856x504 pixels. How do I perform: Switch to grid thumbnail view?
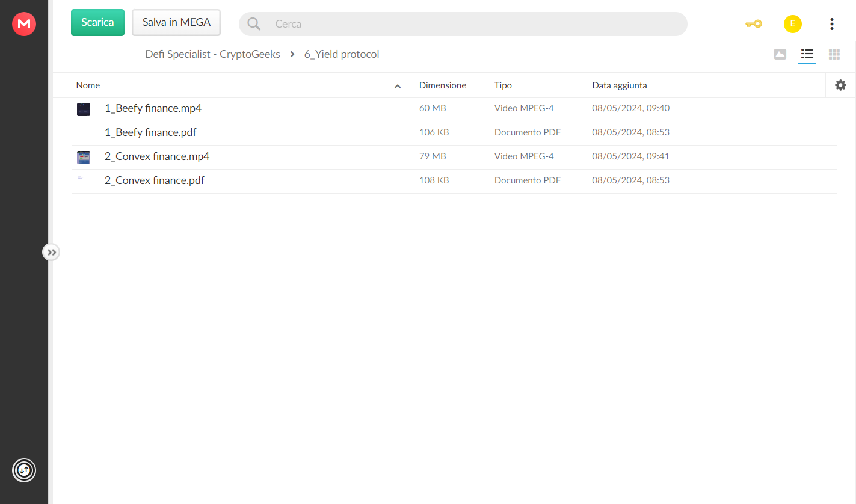coord(834,54)
